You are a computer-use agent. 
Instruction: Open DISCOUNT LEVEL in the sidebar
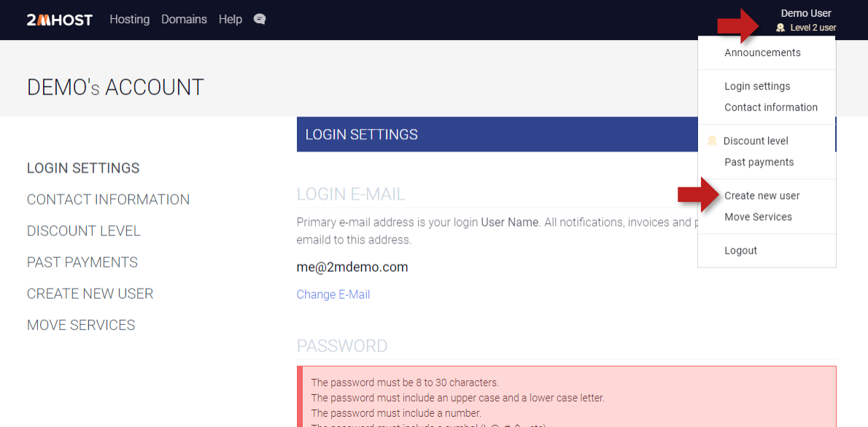tap(84, 231)
